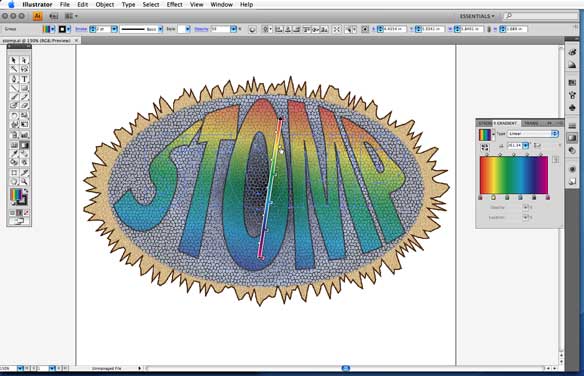Swap fill and stroke in toolbox

pos(26,191)
